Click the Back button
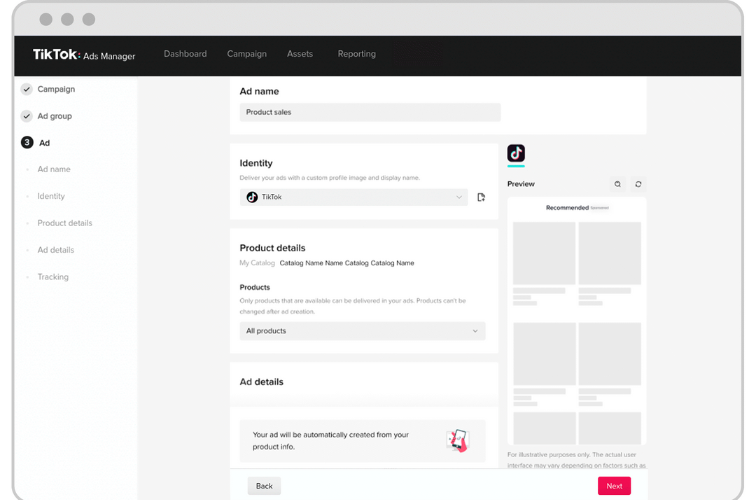The width and height of the screenshot is (750, 500). point(264,486)
